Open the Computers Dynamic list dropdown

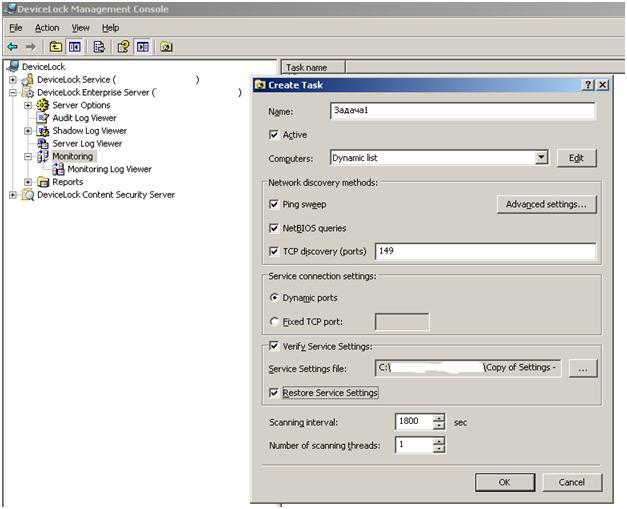coord(541,158)
